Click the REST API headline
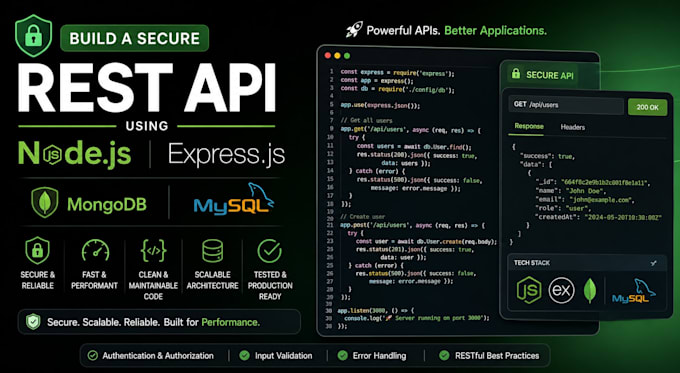680x373 pixels. (147, 88)
